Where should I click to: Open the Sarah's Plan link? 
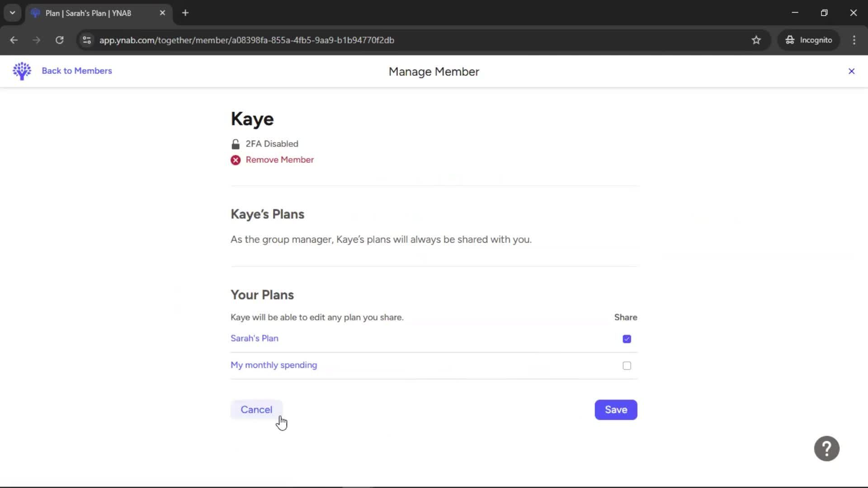coord(255,338)
